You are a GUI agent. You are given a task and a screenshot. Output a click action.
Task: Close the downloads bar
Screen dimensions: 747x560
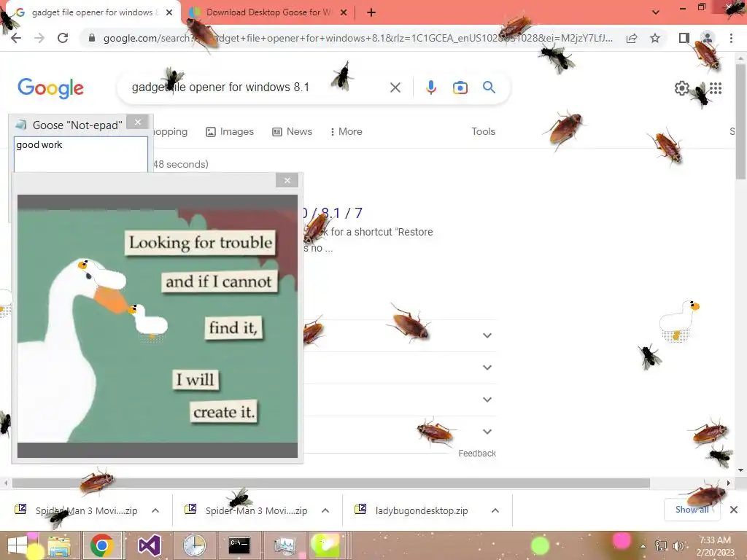point(734,510)
